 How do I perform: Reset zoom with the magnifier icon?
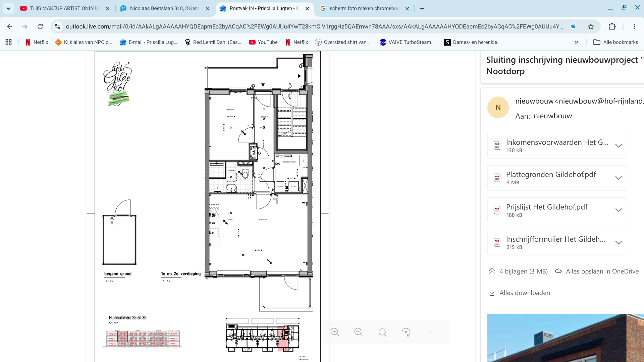coord(382,332)
